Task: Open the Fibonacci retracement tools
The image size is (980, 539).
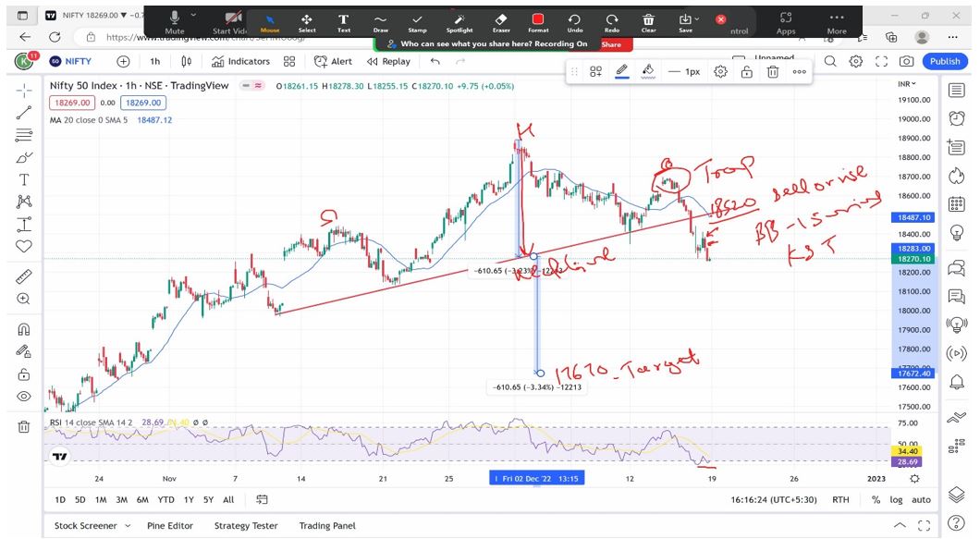Action: tap(24, 135)
